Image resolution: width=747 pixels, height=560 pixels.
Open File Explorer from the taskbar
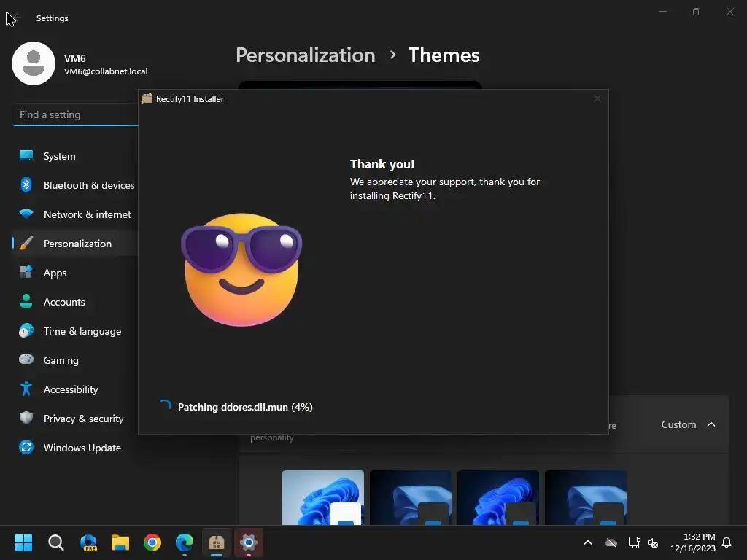[x=120, y=542]
